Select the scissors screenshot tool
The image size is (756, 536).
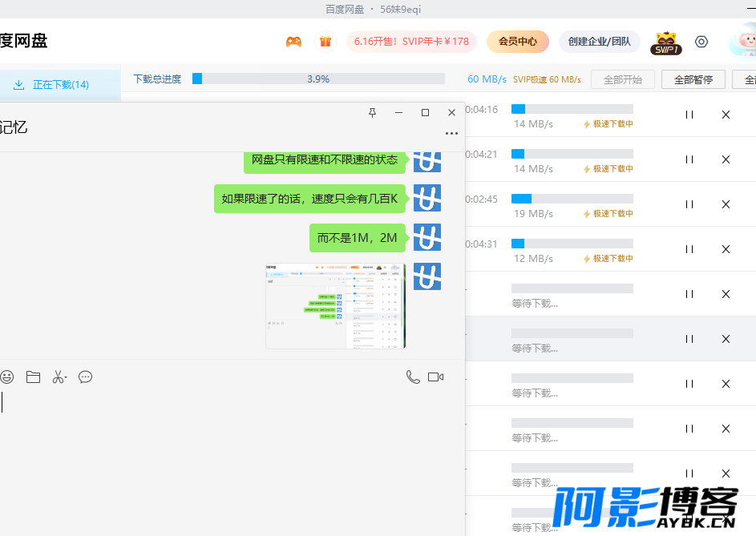59,377
